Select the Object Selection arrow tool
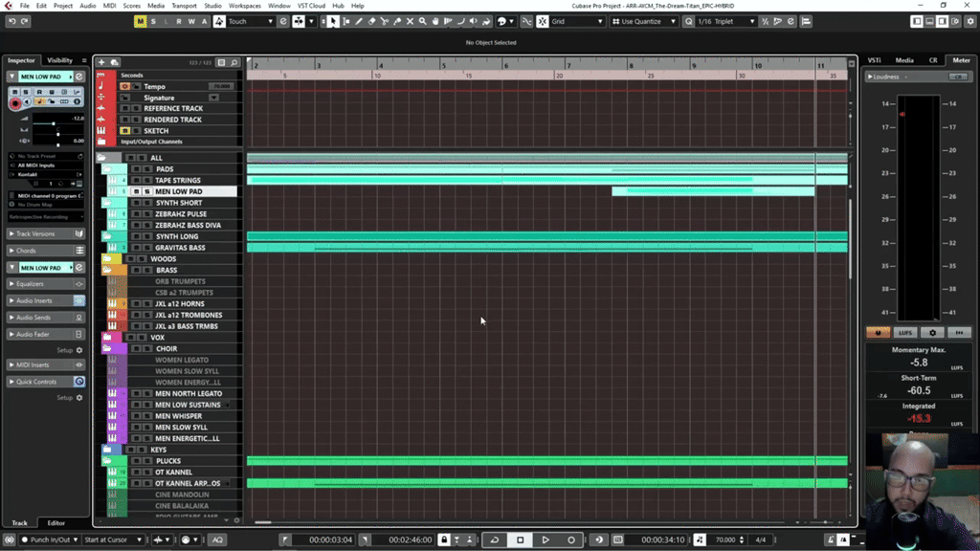Screen dimensions: 980x551 [x=333, y=21]
